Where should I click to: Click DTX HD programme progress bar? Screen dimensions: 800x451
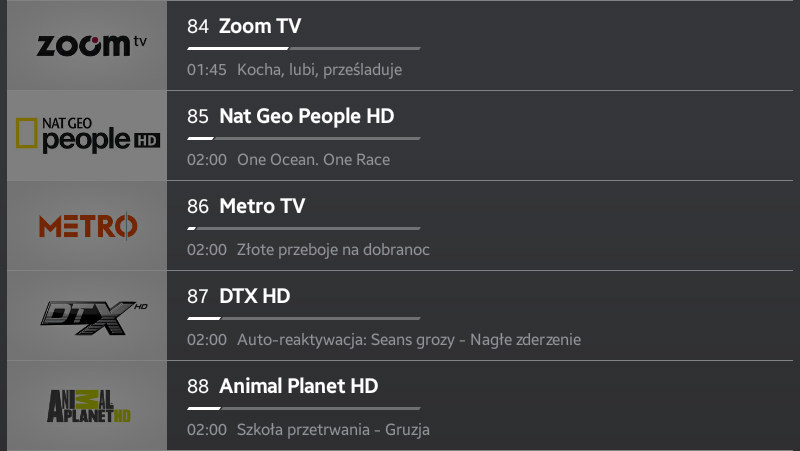(304, 318)
